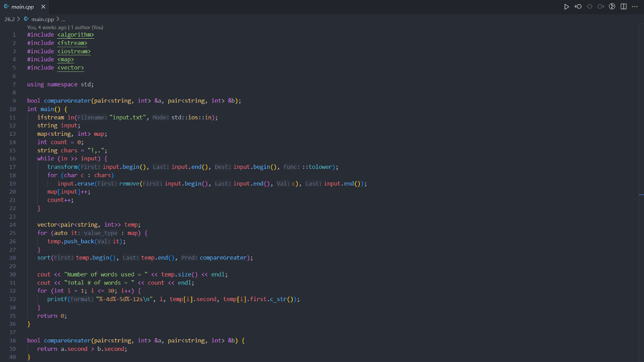Click "Total # of words = " string
The width and height of the screenshot is (644, 362).
click(x=99, y=283)
